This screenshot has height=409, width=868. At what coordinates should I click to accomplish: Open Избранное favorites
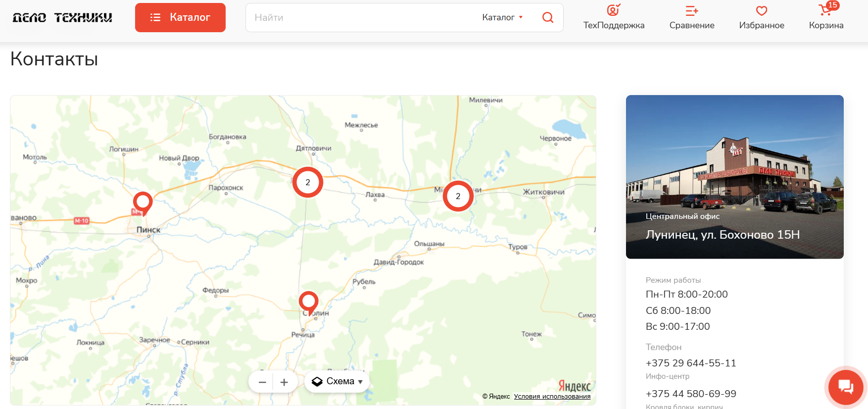click(762, 17)
